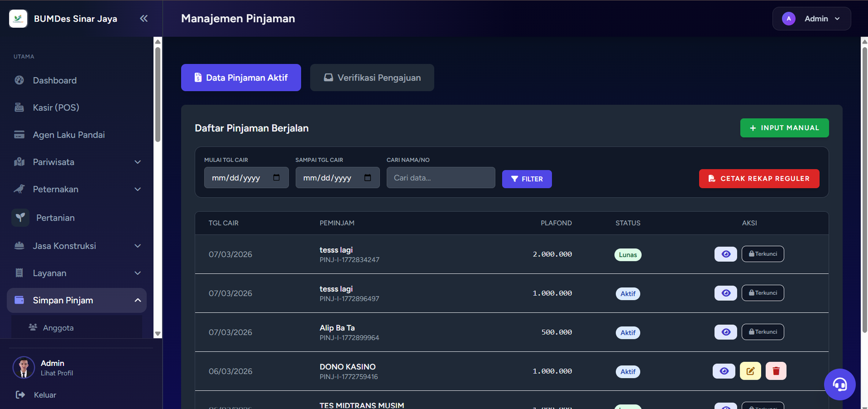Click the Keluar sign-out icon
The image size is (868, 409).
click(x=21, y=395)
